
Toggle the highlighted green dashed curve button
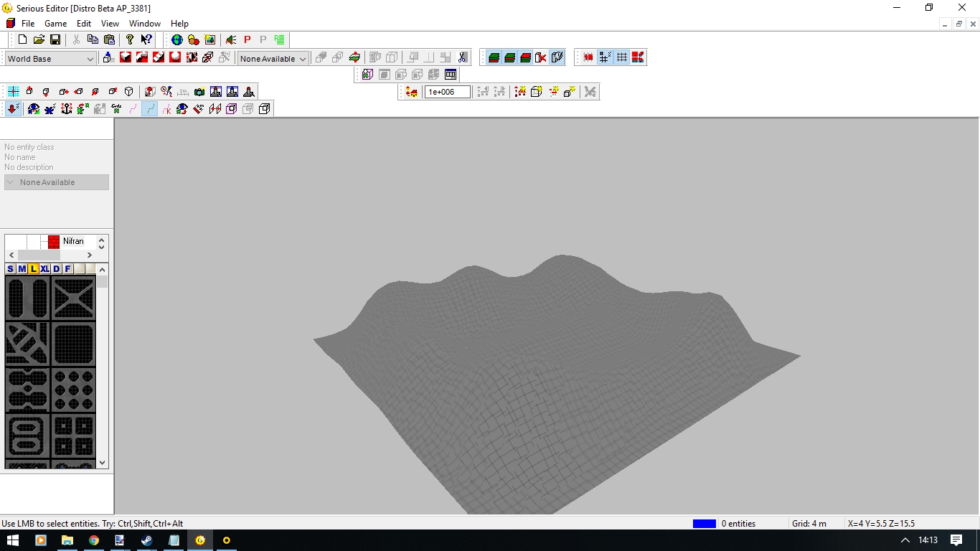(x=149, y=108)
